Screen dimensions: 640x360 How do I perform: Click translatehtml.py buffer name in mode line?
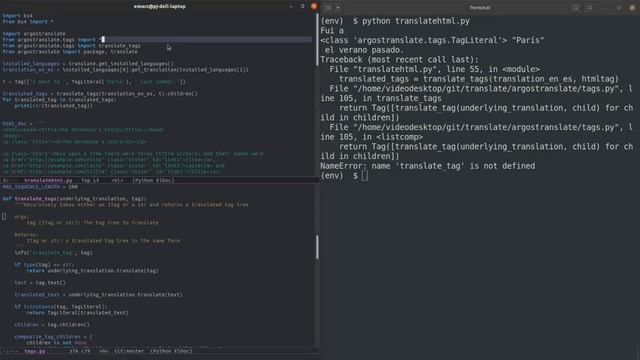[48, 180]
